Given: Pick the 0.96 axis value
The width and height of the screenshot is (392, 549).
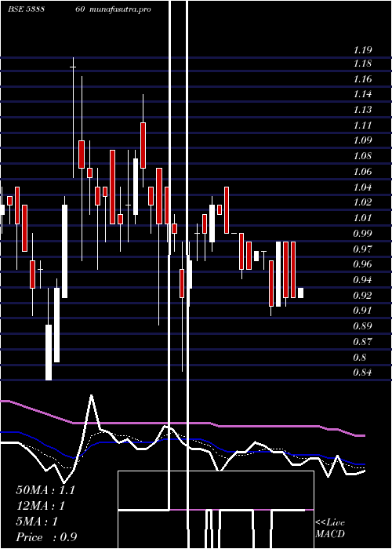Looking at the screenshot, I should point(362,264).
